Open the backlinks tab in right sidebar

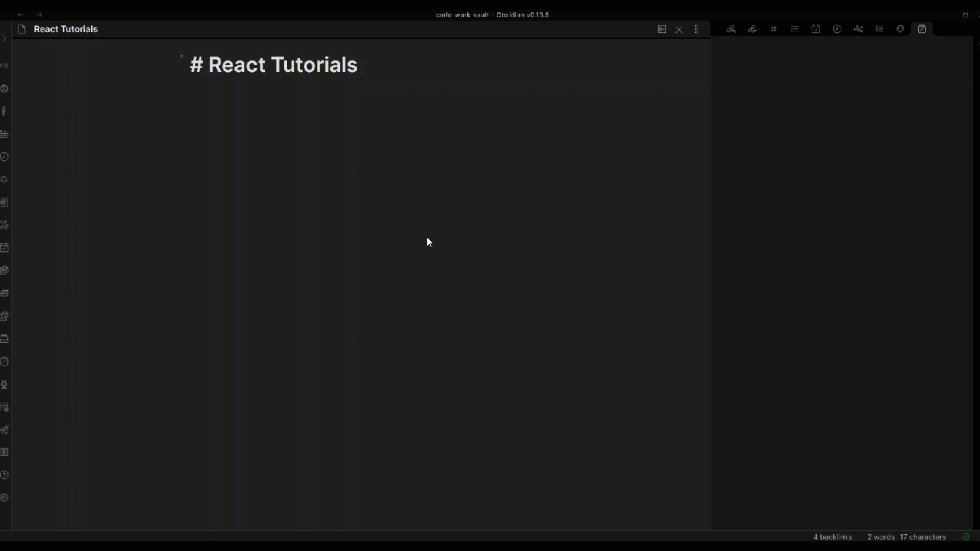click(x=731, y=29)
